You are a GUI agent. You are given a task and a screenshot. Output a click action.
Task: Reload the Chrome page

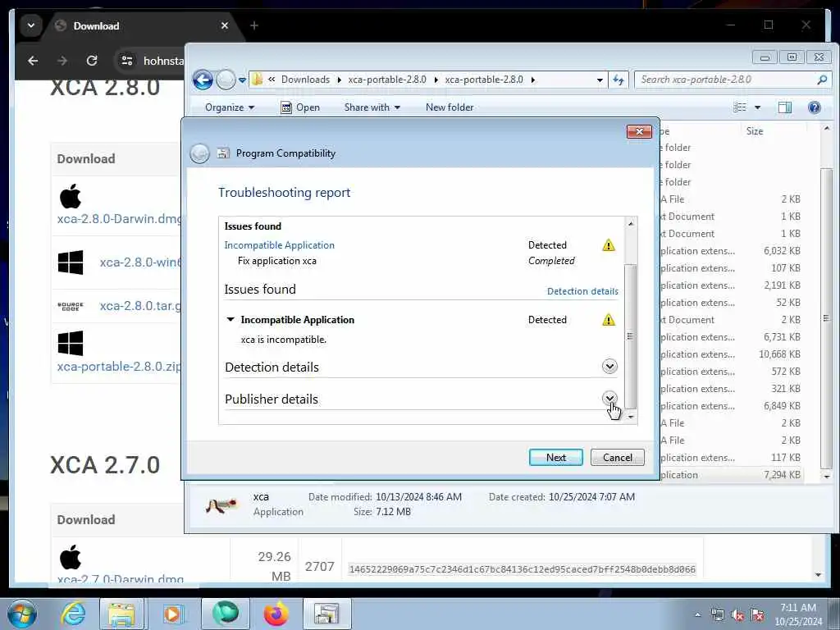(x=92, y=61)
